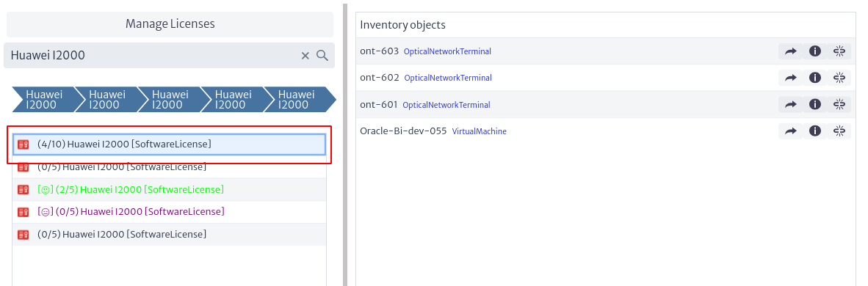This screenshot has height=286, width=868.
Task: Release ont-602 from the license
Action: click(x=839, y=78)
